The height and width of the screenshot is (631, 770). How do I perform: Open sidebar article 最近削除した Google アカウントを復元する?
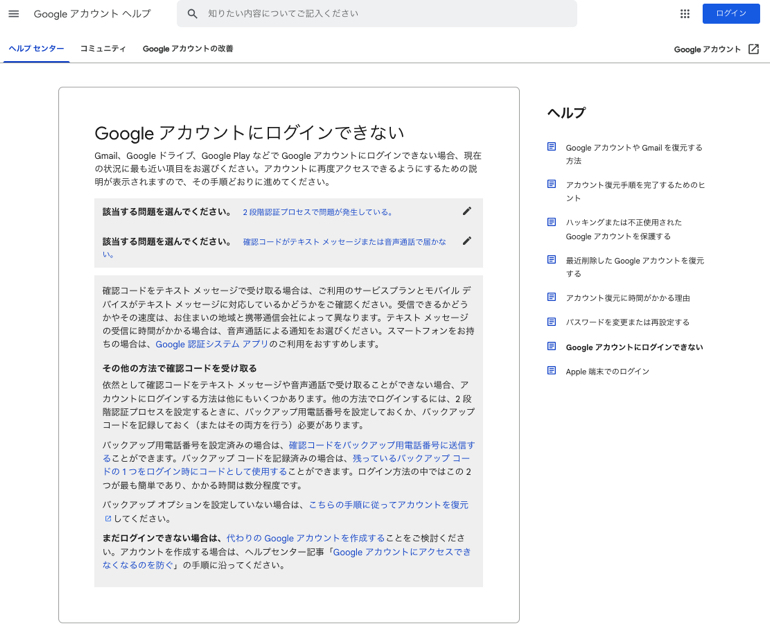(634, 267)
